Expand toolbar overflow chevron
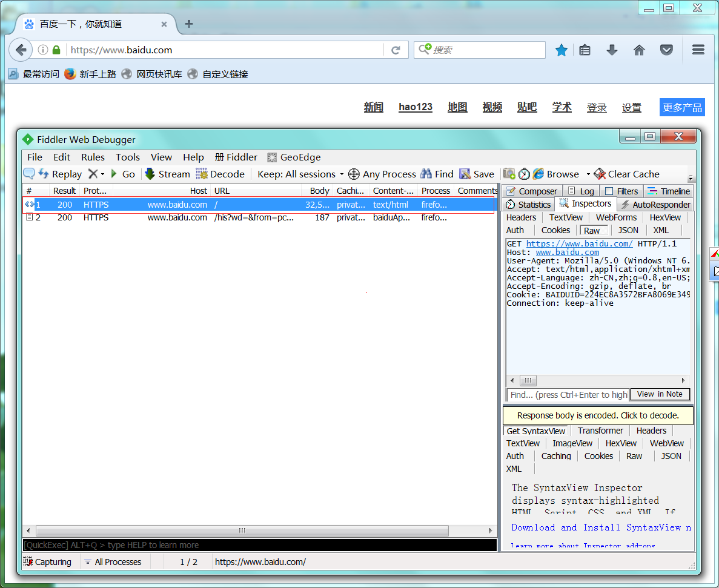This screenshot has width=719, height=588. tap(691, 178)
